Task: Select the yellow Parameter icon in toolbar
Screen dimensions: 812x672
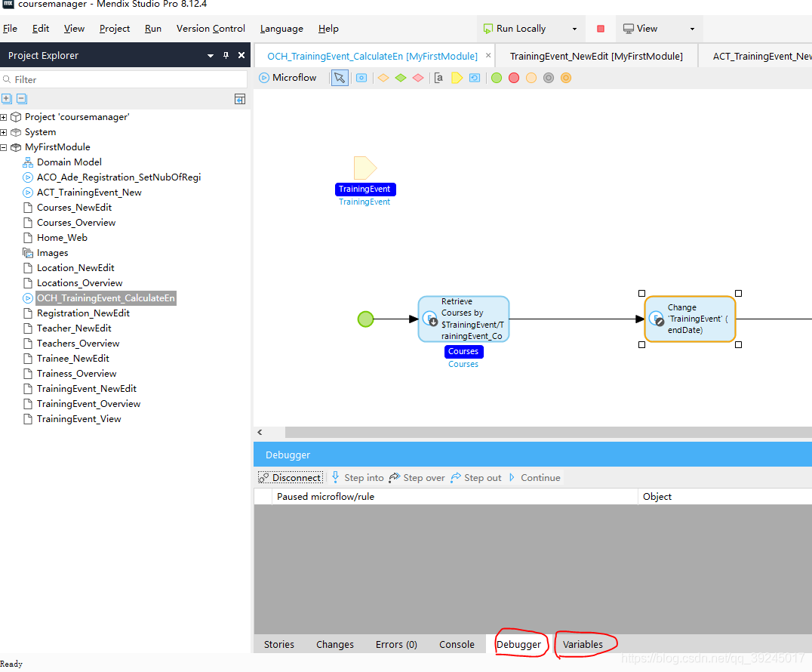Action: point(457,78)
